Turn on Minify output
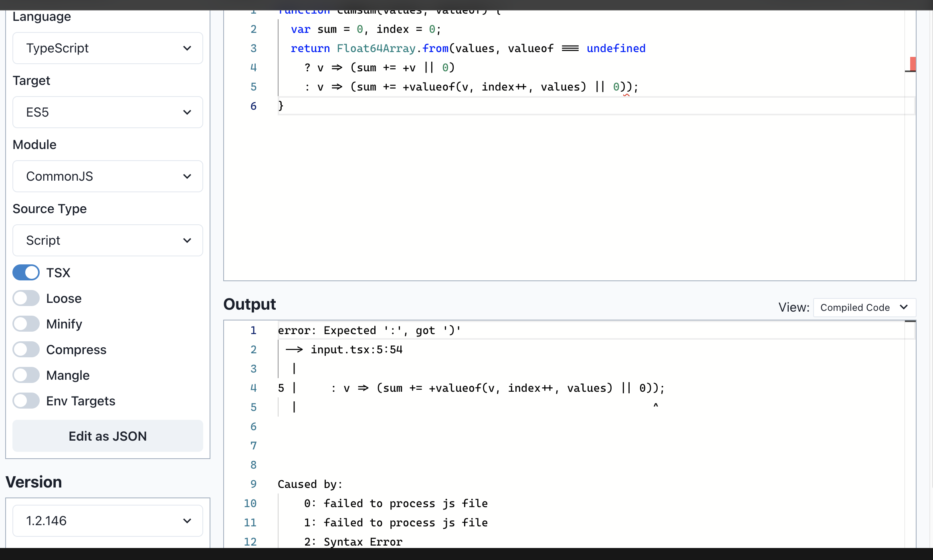The image size is (933, 560). click(x=26, y=324)
